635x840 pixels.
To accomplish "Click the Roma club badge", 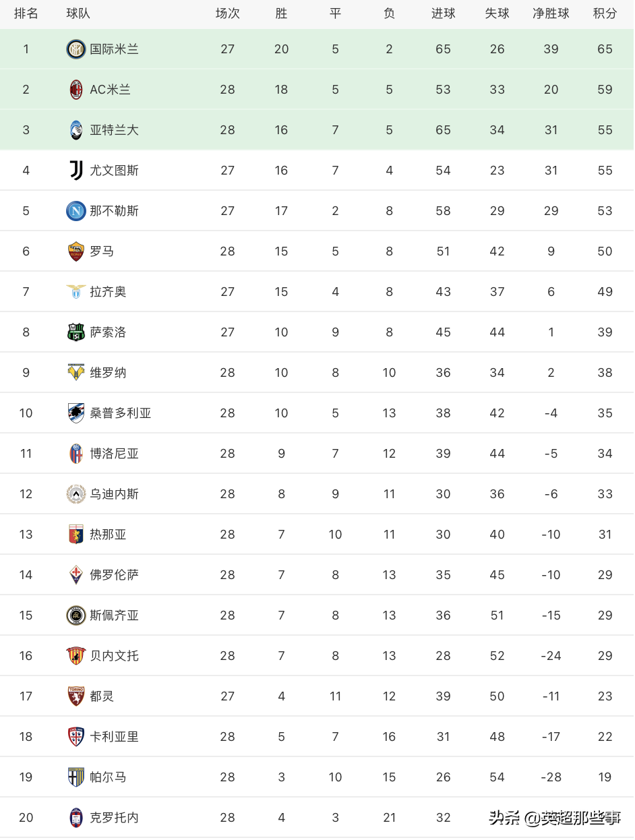I will [x=76, y=251].
